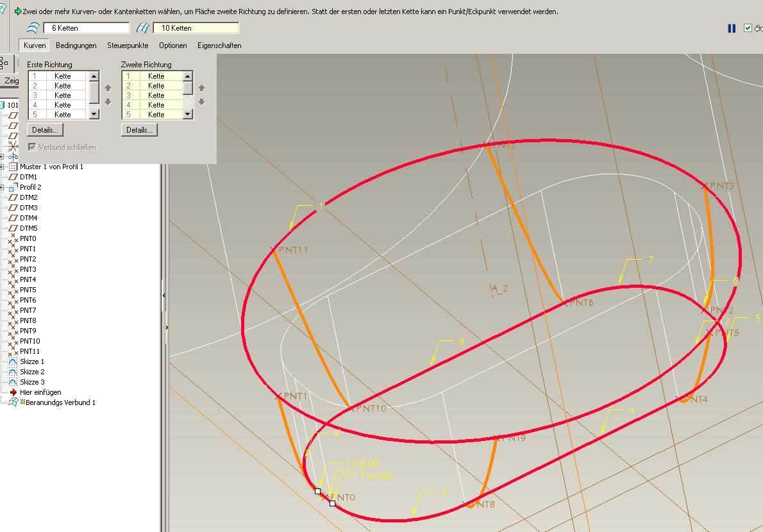Image resolution: width=763 pixels, height=532 pixels.
Task: Select Skizze 2 in the model tree
Action: pyautogui.click(x=32, y=372)
